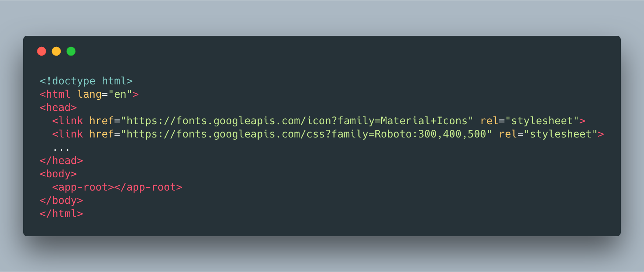Click the closing body tag
The image size is (644, 272).
click(61, 200)
